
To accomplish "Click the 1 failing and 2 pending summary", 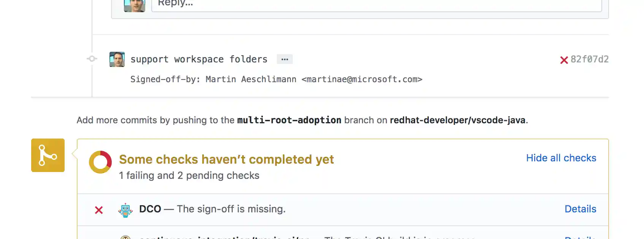I will (189, 175).
